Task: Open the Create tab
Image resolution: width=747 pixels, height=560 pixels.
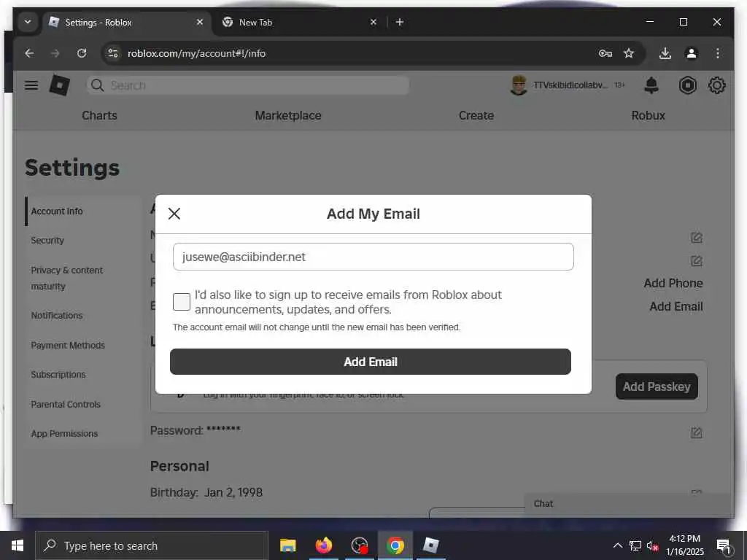Action: click(x=476, y=115)
